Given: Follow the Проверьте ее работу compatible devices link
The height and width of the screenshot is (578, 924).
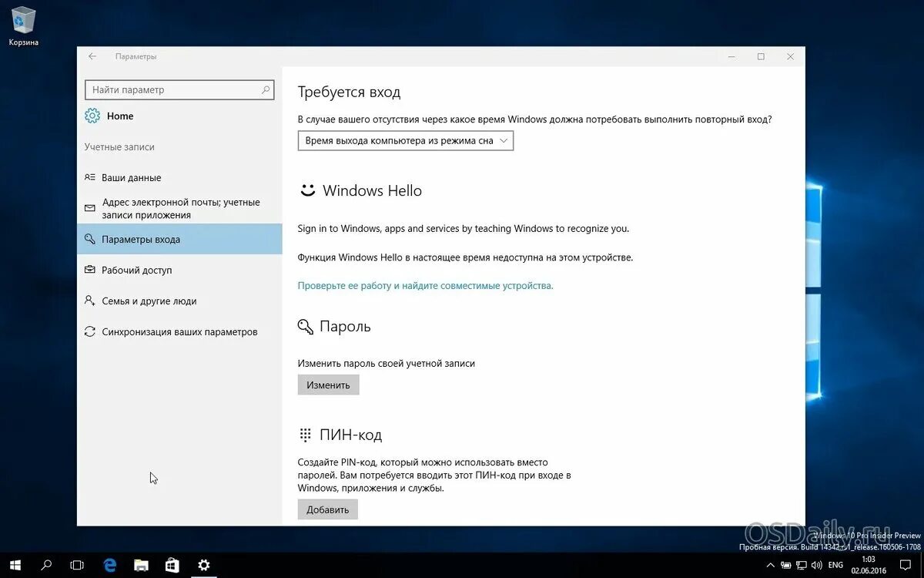Looking at the screenshot, I should pos(426,285).
